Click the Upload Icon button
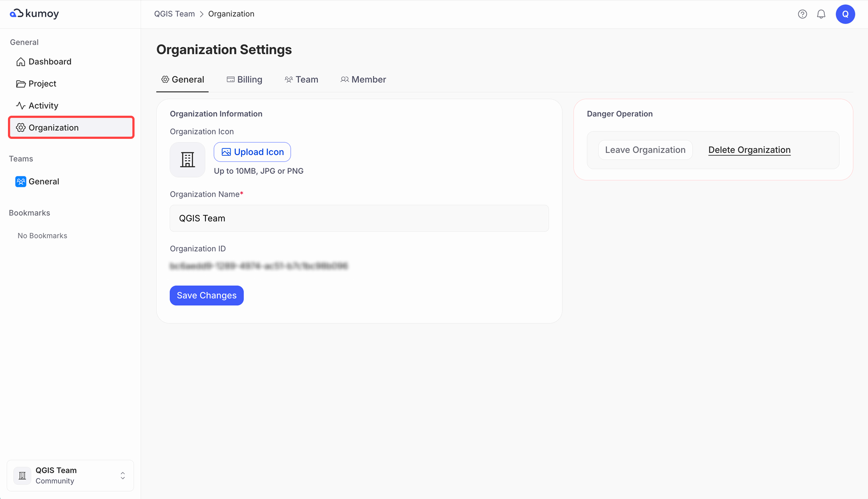 coord(252,152)
